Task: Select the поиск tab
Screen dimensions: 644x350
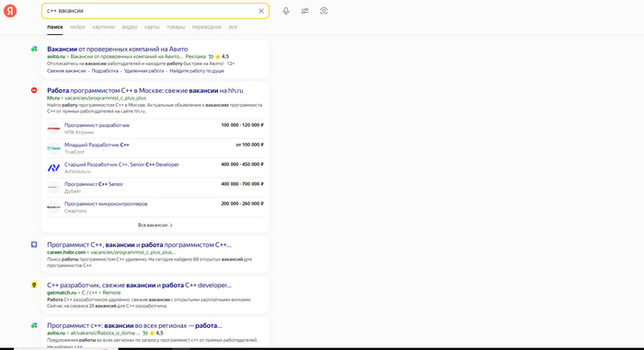Action: click(55, 27)
